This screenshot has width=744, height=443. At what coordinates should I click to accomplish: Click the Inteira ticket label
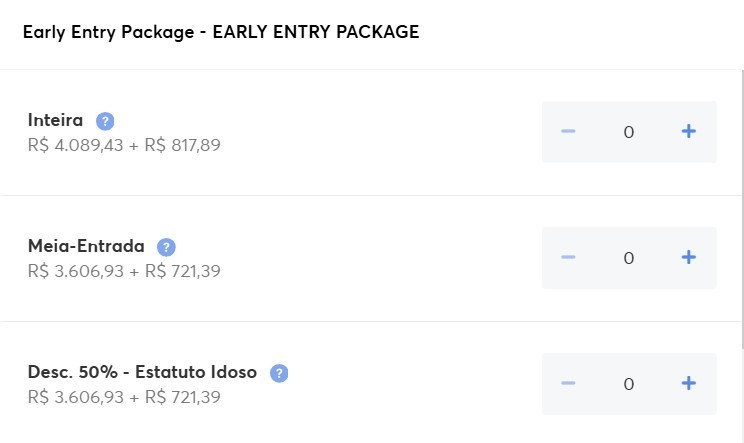pos(56,121)
